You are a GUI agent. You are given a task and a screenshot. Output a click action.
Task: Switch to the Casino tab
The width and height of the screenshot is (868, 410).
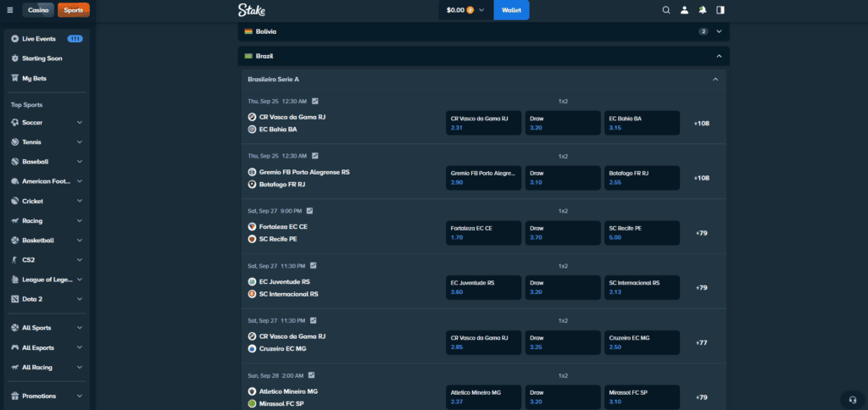(37, 10)
